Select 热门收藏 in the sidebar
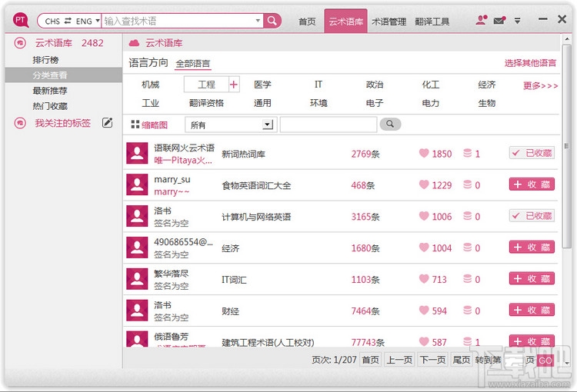 (50, 106)
